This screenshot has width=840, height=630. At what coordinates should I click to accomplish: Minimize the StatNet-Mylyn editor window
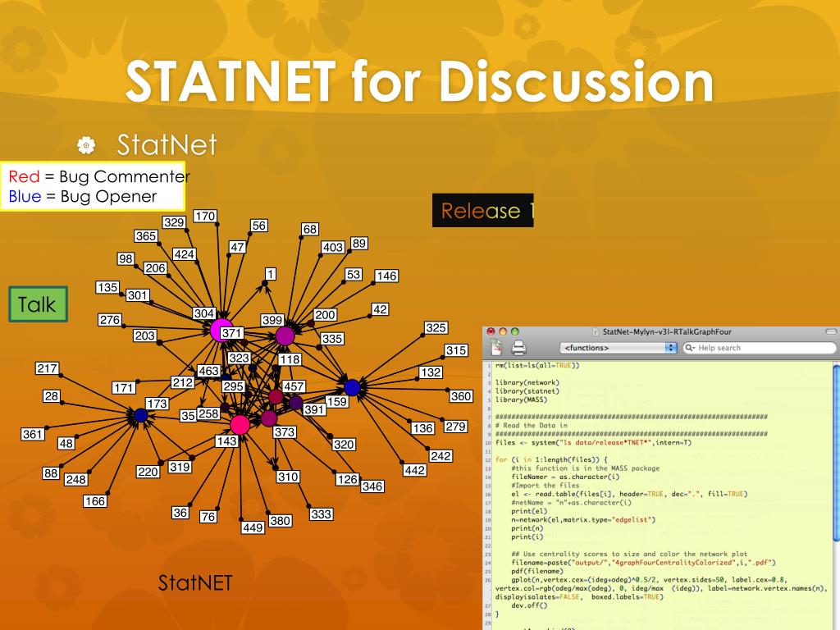(503, 331)
